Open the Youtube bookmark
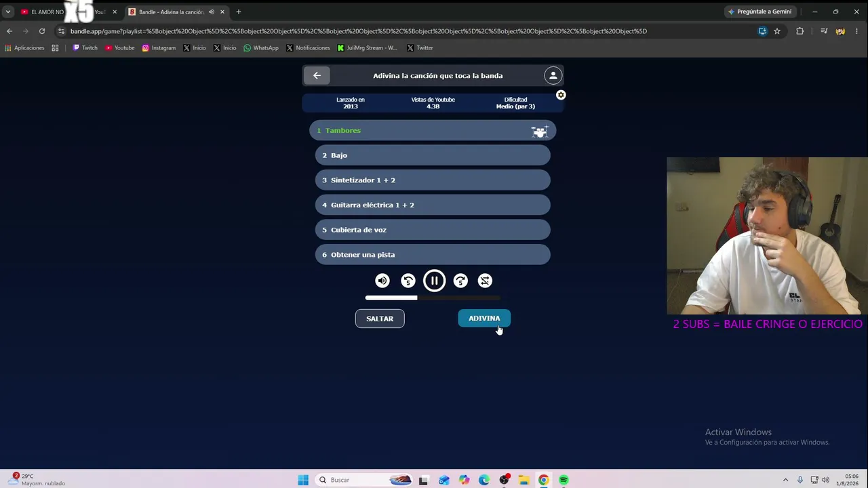The image size is (868, 488). [x=120, y=48]
